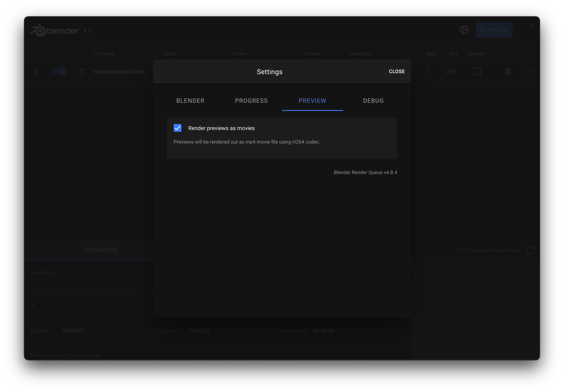The width and height of the screenshot is (564, 392).
Task: Close the Settings dialog
Action: pos(397,72)
